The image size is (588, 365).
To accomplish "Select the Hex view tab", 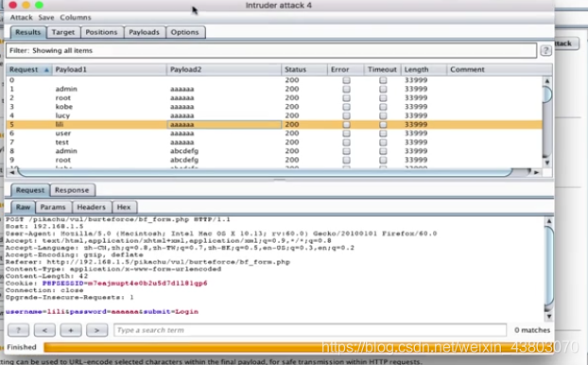I will (x=124, y=207).
